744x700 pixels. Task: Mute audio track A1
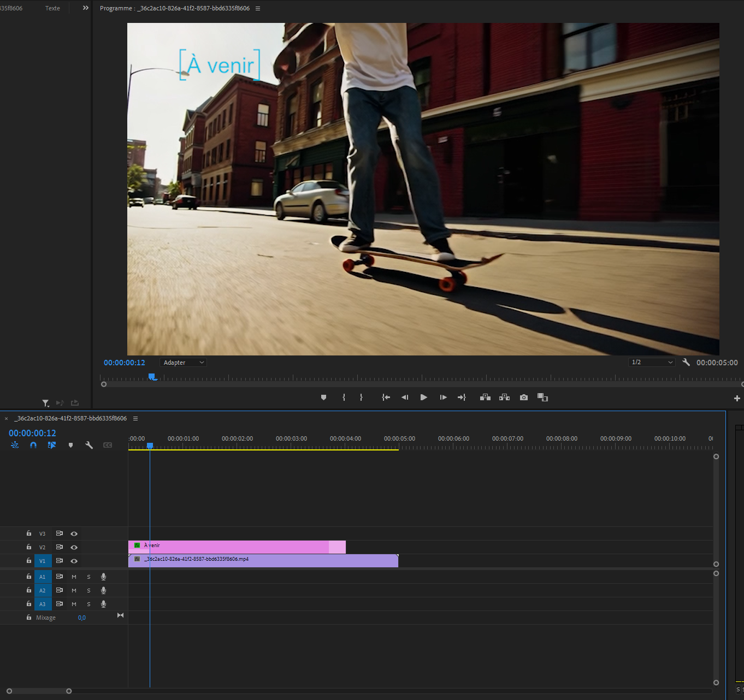[x=74, y=577]
